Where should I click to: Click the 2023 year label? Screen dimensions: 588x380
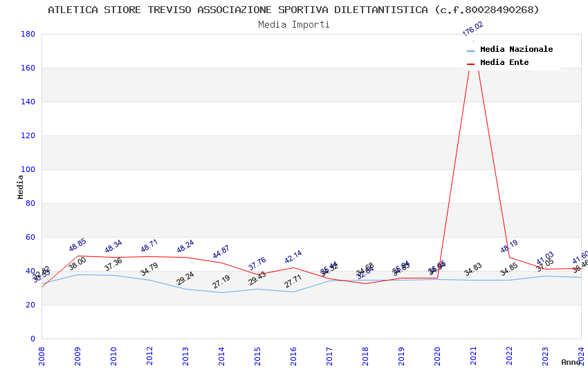pyautogui.click(x=546, y=356)
